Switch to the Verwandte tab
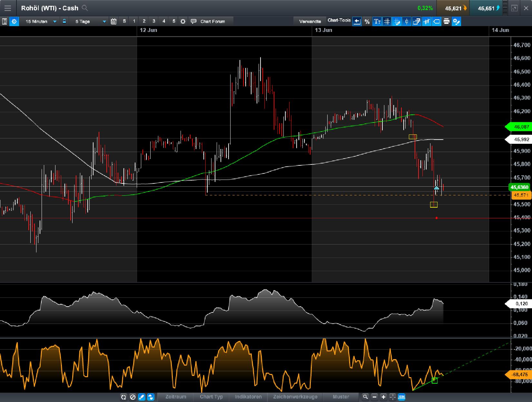The width and height of the screenshot is (532, 402). coord(310,21)
